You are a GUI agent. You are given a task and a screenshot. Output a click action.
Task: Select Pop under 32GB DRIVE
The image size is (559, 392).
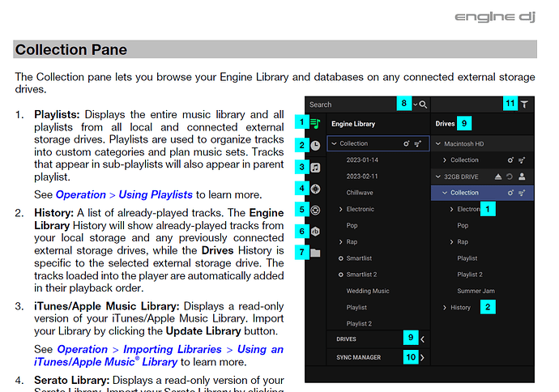[463, 226]
